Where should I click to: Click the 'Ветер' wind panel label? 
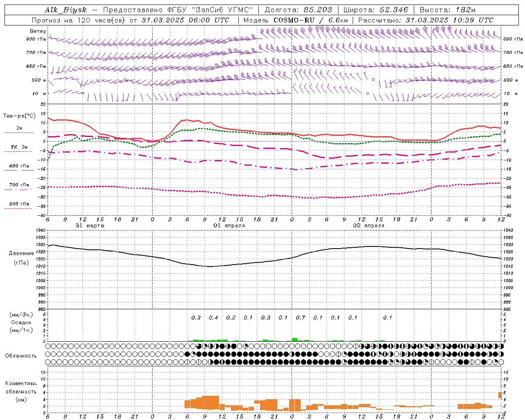pyautogui.click(x=38, y=31)
